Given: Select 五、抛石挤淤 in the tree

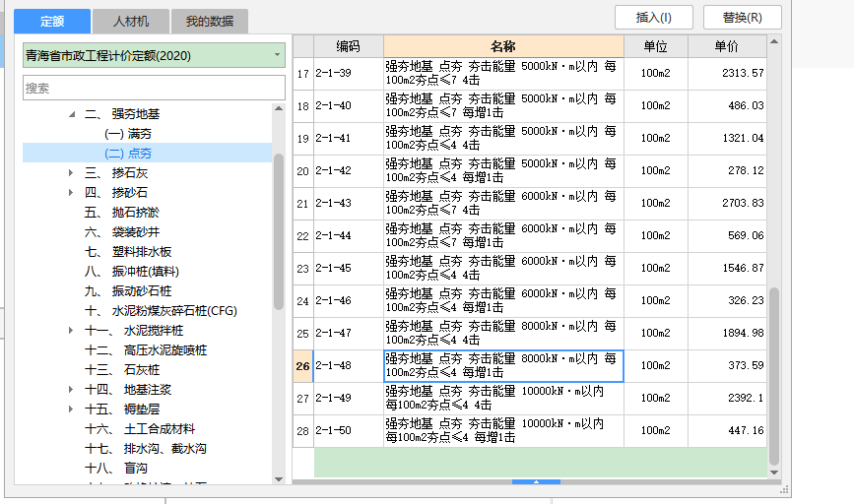Looking at the screenshot, I should (122, 213).
